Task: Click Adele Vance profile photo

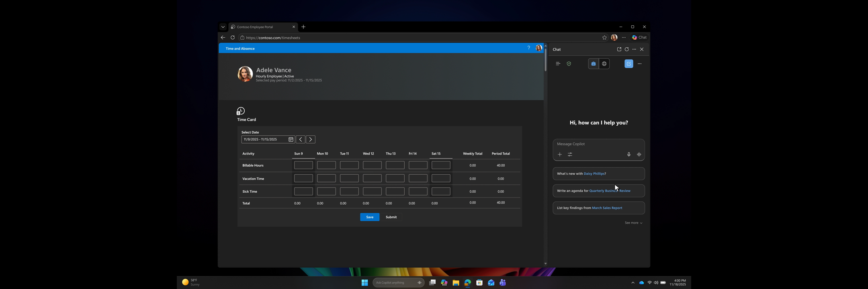Action: point(245,74)
